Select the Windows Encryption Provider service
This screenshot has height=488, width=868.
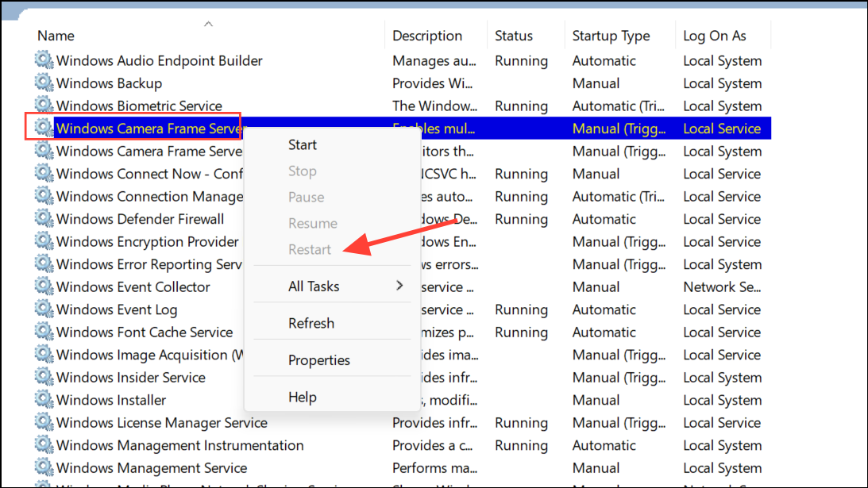(x=147, y=242)
